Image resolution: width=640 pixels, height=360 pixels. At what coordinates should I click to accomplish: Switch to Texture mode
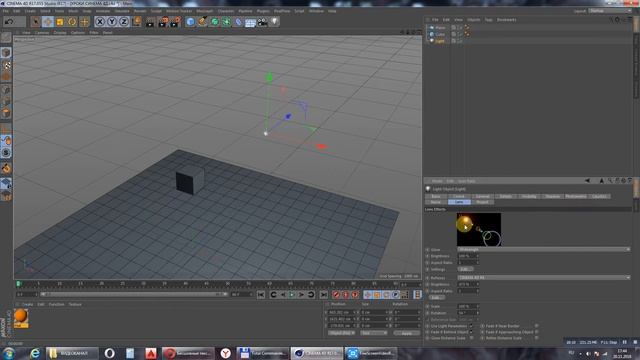coord(6,65)
